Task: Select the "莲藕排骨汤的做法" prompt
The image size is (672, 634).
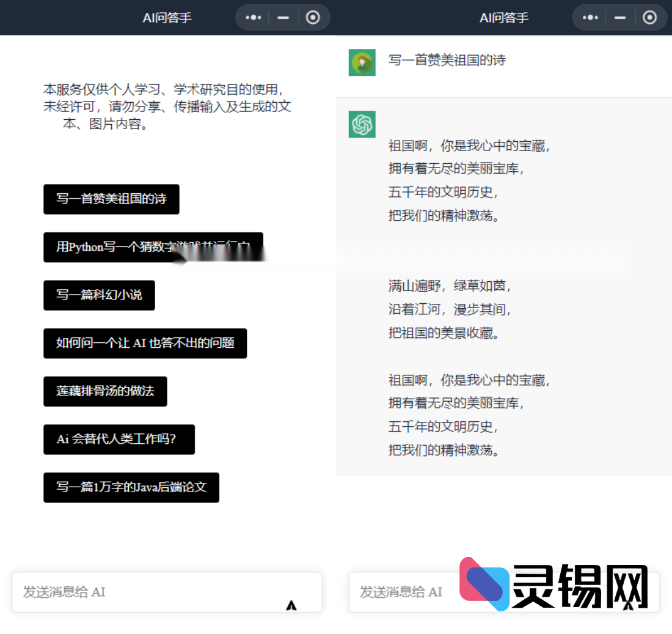Action: pos(105,391)
